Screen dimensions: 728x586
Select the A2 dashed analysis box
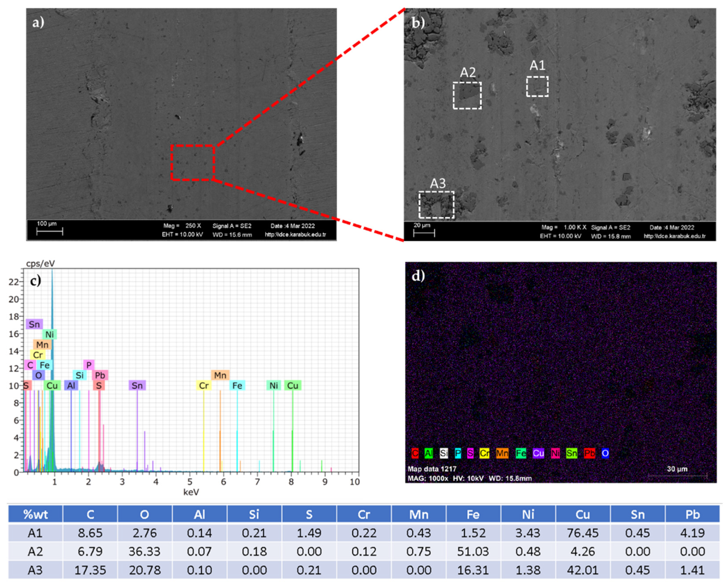(x=467, y=95)
